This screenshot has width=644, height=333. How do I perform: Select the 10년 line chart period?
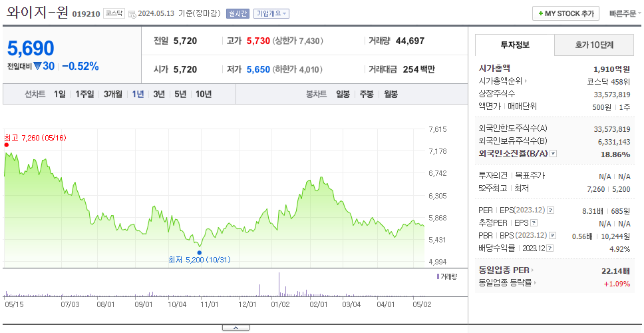coord(204,94)
